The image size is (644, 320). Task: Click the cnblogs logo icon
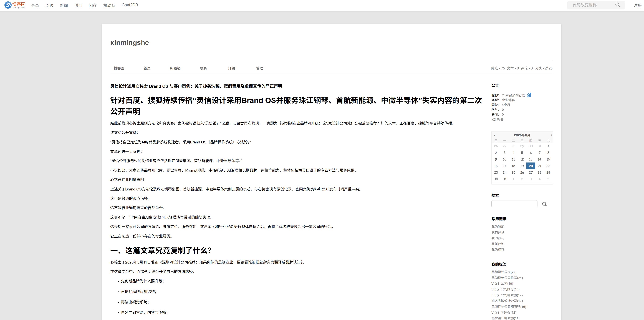pyautogui.click(x=15, y=5)
